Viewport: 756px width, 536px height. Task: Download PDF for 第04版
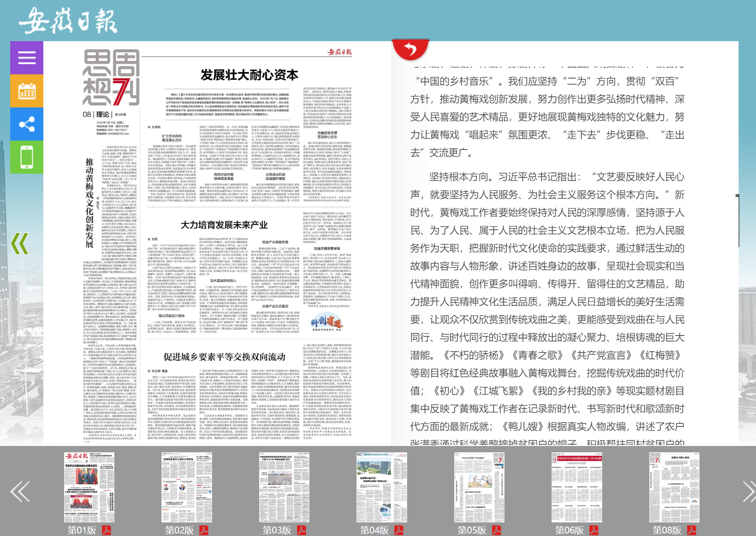(x=399, y=530)
